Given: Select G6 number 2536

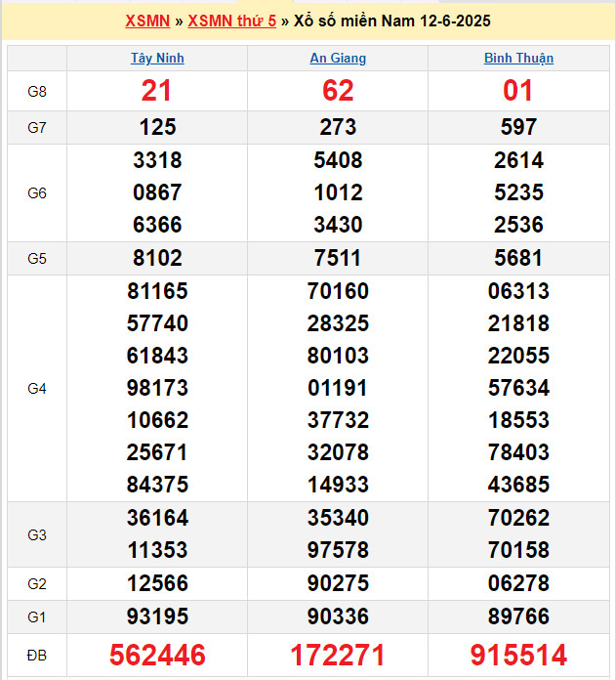Looking at the screenshot, I should click(518, 225).
